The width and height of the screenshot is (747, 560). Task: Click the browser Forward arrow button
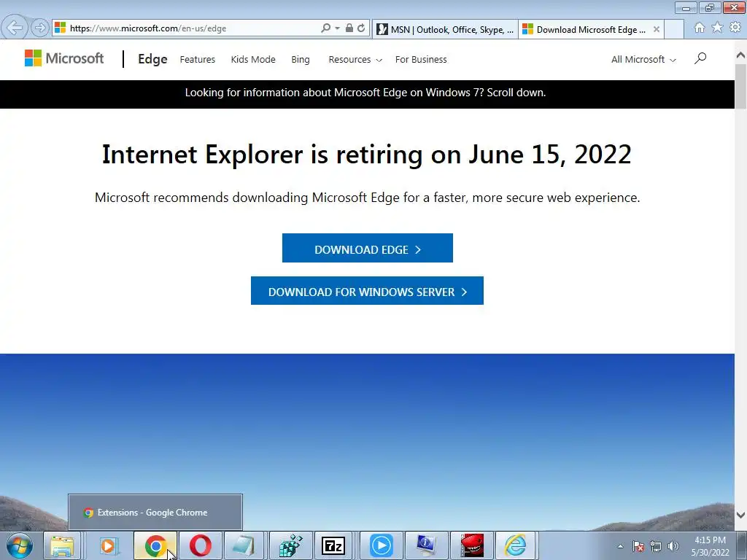(x=40, y=28)
